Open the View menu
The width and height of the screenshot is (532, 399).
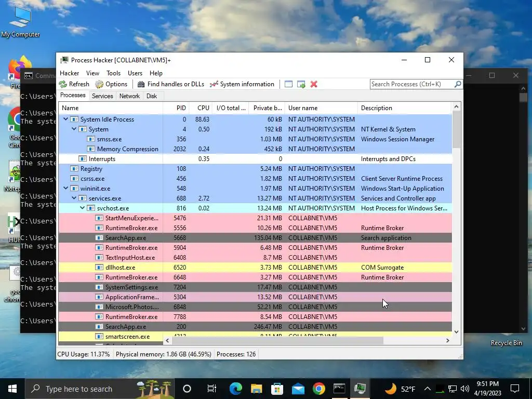92,73
